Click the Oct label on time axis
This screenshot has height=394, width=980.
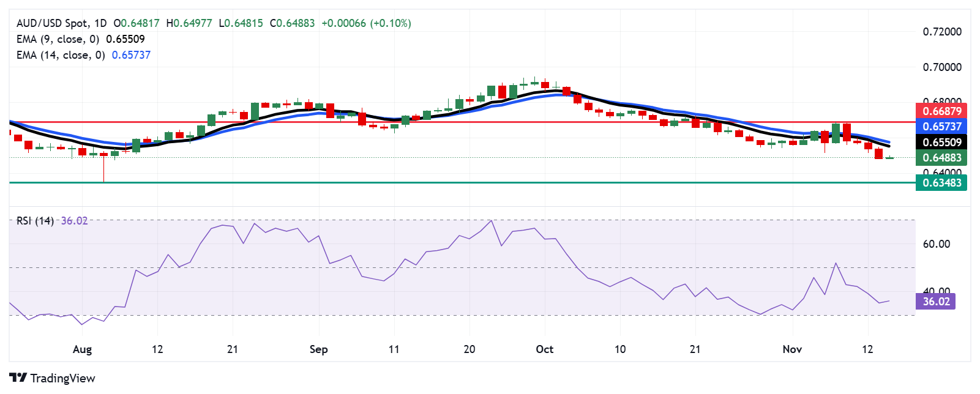[x=544, y=349]
